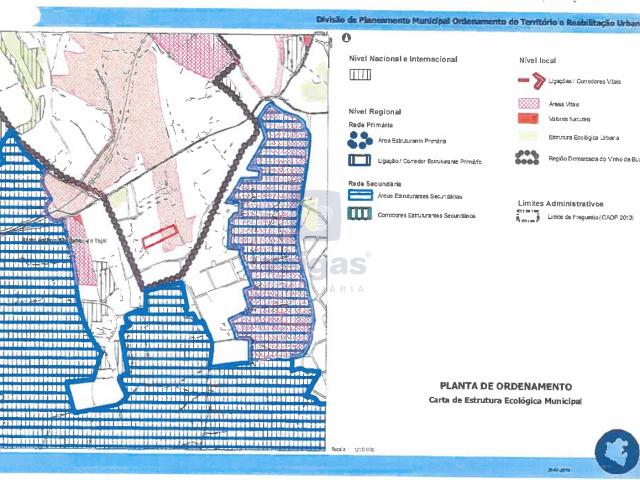Click the 'Áreas Vitais' legend label
This screenshot has height=480, width=640.
click(x=564, y=104)
